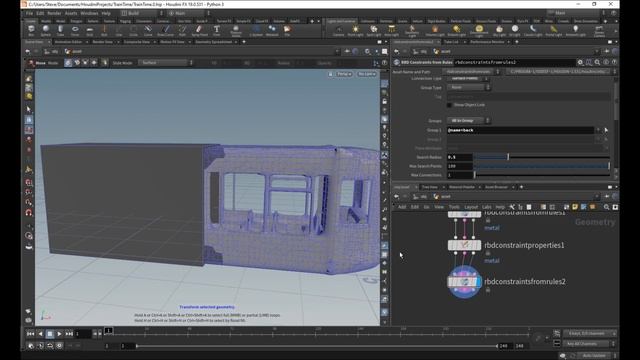Open Group 1 selector dropdown arrow
The width and height of the screenshot is (640, 360).
coord(598,130)
